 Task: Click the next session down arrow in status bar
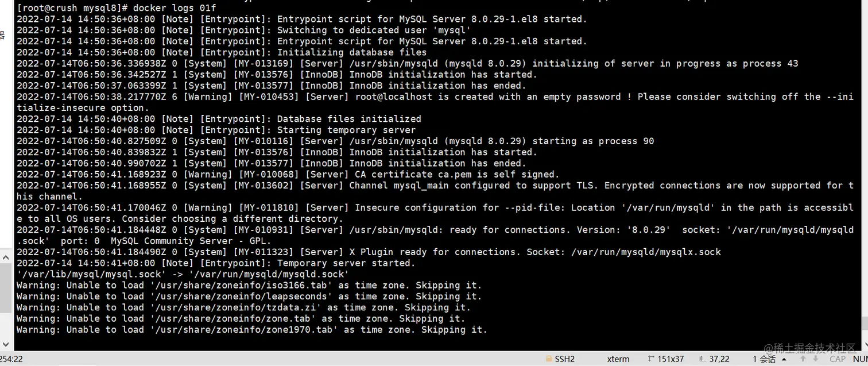point(816,359)
